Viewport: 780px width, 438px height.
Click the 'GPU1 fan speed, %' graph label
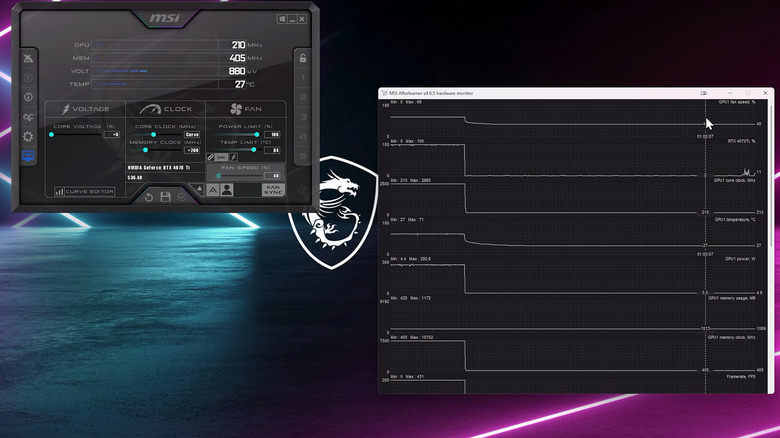(x=737, y=102)
